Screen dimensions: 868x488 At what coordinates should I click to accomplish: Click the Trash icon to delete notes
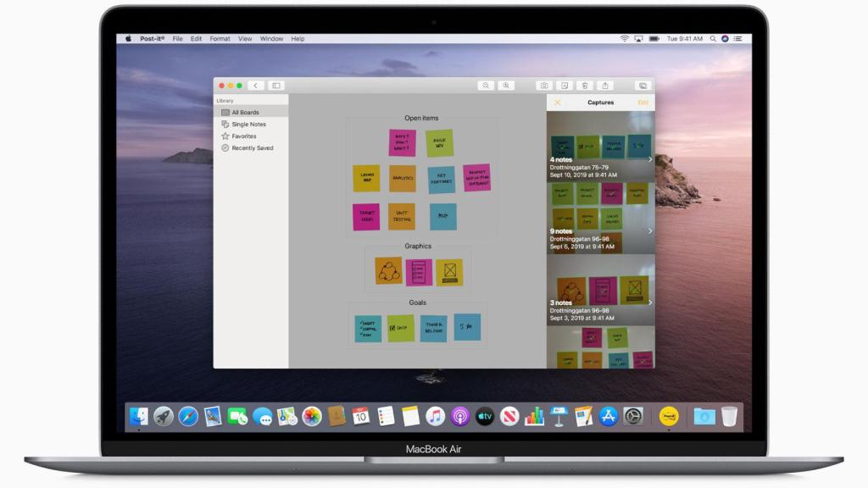pos(585,85)
